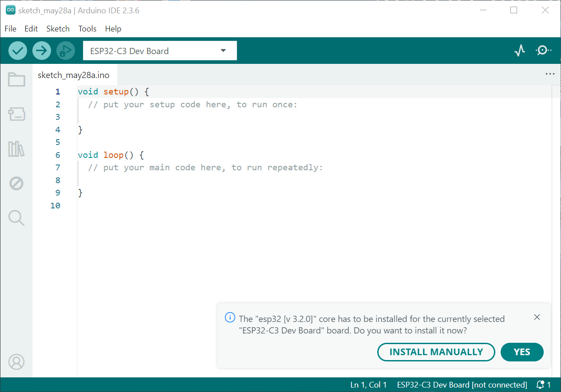Click the info icon in notification
This screenshot has width=561, height=392.
[x=229, y=318]
